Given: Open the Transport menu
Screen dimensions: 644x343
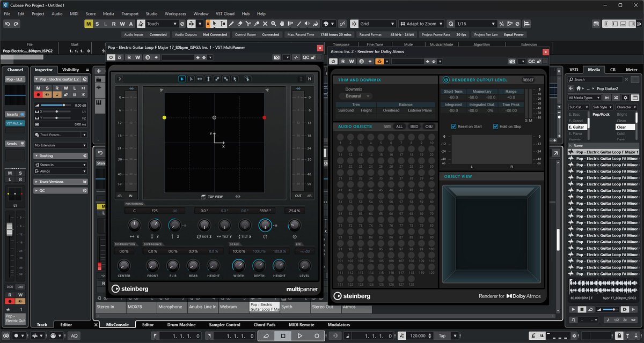Looking at the screenshot, I should click(x=130, y=13).
